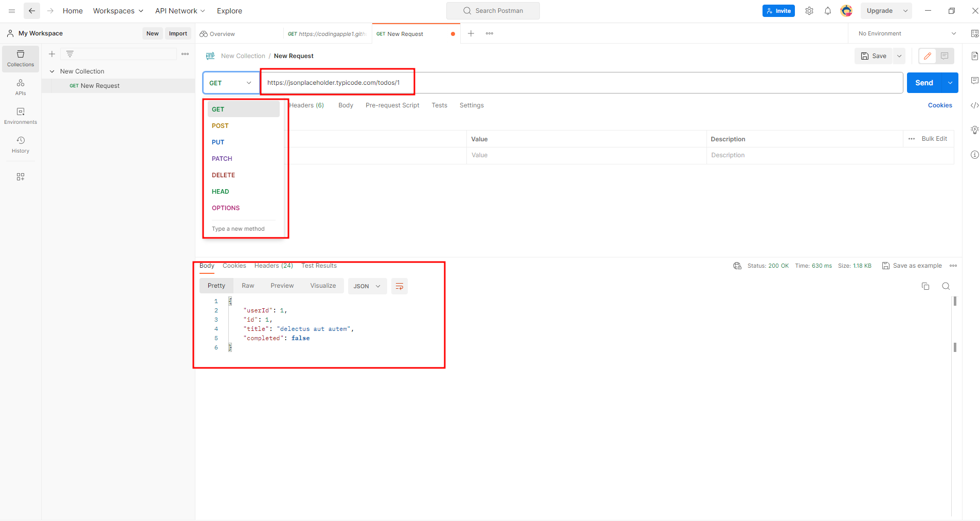The image size is (980, 521).
Task: Open response options three-dot menu
Action: coord(953,266)
